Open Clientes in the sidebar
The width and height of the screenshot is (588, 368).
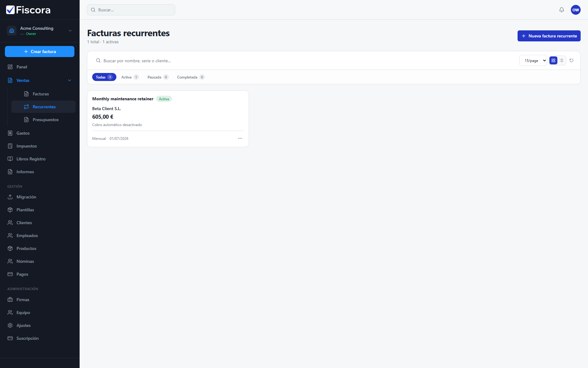(40, 223)
